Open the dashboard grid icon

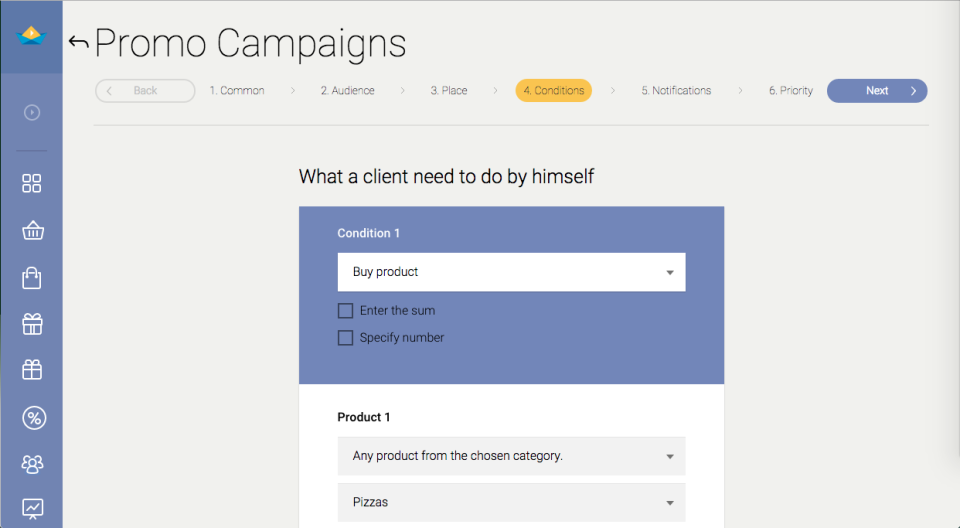pos(32,183)
